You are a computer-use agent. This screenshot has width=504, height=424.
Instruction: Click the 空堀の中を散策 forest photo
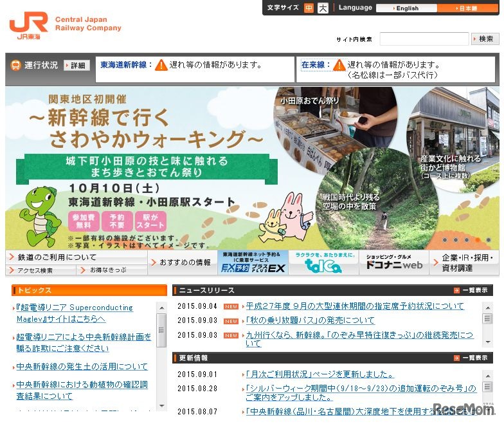point(377,199)
